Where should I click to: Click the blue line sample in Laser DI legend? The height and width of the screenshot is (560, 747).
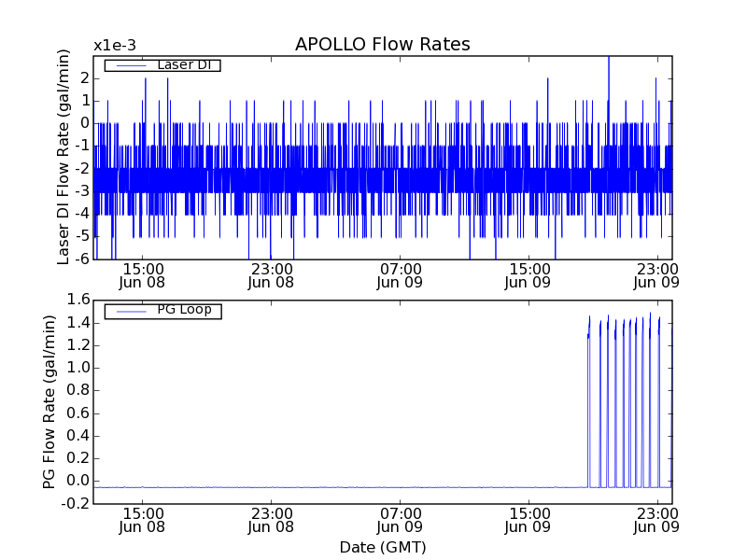click(x=129, y=65)
